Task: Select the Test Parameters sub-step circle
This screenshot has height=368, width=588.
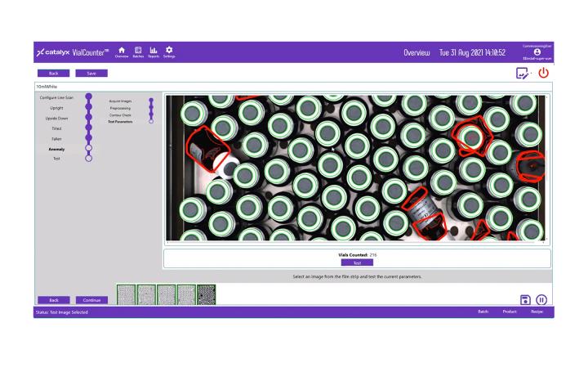Action: [x=151, y=121]
